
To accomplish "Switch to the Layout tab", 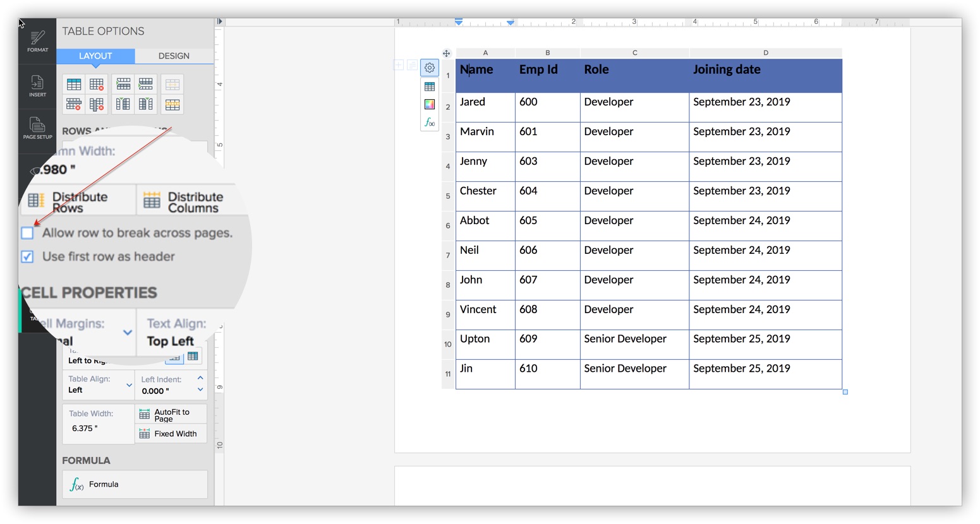I will (95, 56).
